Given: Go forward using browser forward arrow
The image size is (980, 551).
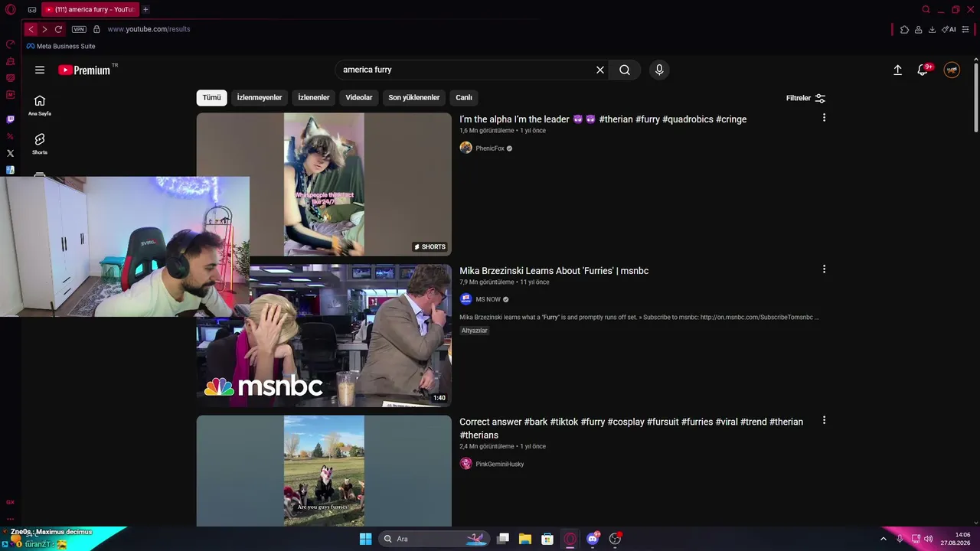Looking at the screenshot, I should coord(44,29).
